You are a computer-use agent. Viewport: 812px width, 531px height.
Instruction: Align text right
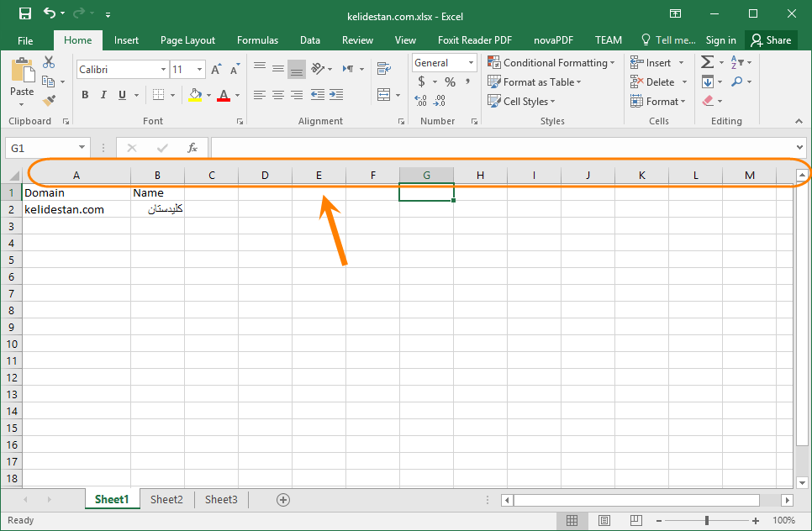pos(297,95)
